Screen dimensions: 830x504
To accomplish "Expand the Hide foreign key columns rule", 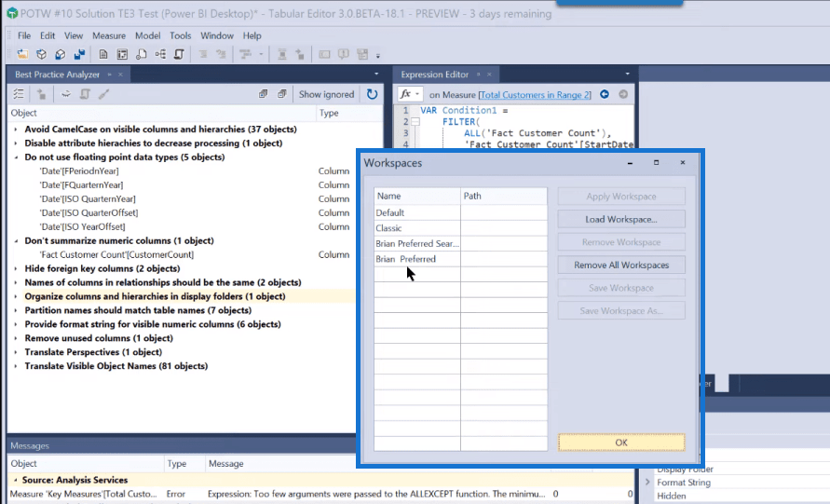I will tap(15, 268).
